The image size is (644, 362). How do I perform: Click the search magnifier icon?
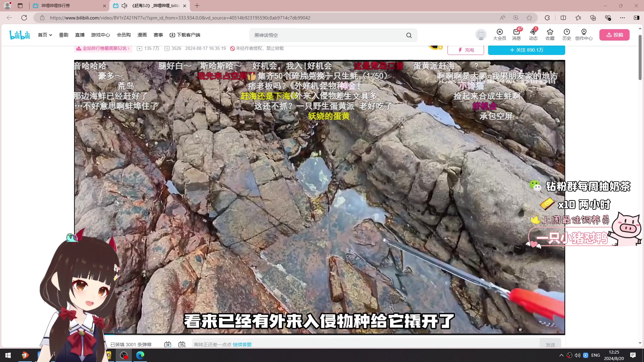(409, 35)
